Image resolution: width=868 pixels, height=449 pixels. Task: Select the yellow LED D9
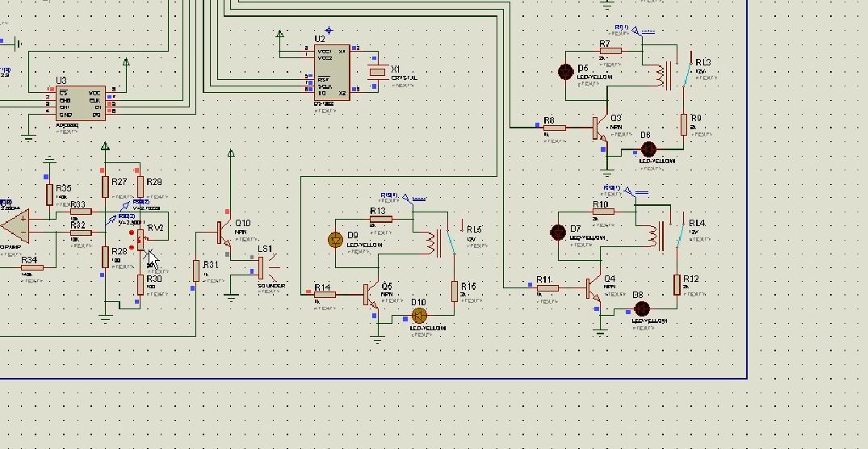coord(335,239)
